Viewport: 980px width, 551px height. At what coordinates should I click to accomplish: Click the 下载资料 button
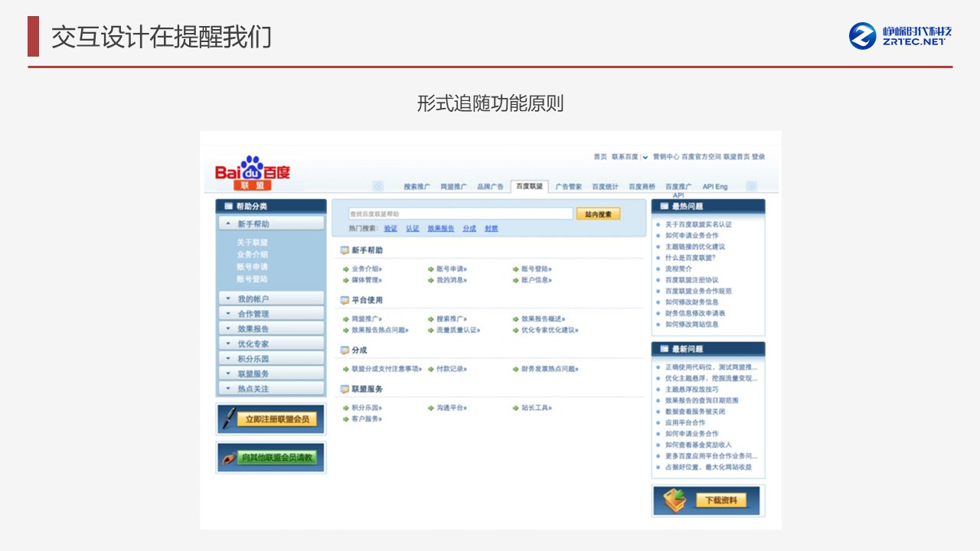point(720,500)
